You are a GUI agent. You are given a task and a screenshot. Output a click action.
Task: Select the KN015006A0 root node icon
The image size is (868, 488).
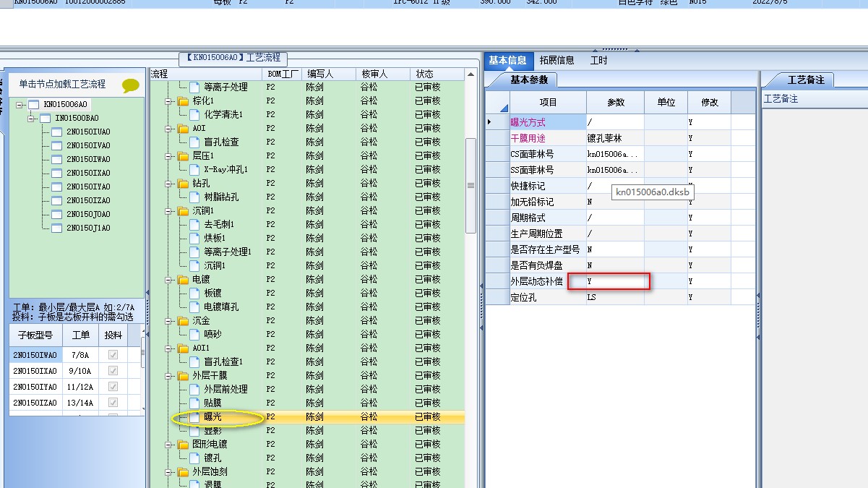(x=33, y=104)
